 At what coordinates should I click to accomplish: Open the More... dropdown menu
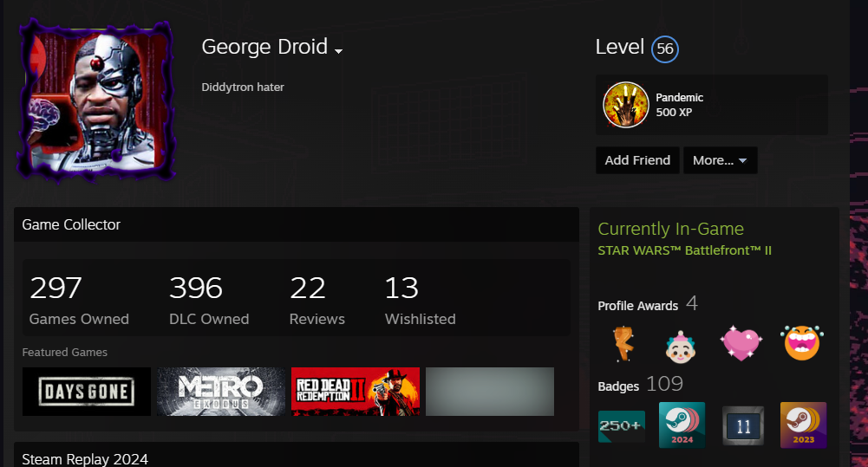721,160
